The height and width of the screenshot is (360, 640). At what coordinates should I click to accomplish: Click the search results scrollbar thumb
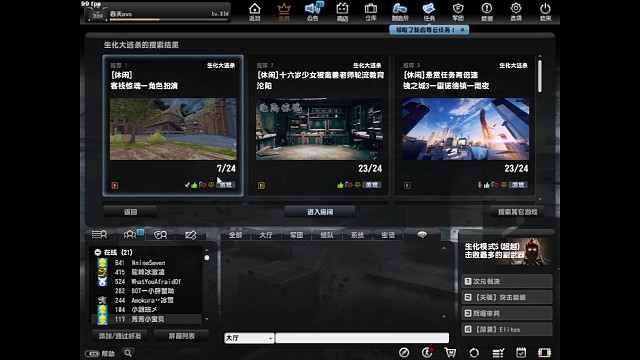tap(540, 76)
